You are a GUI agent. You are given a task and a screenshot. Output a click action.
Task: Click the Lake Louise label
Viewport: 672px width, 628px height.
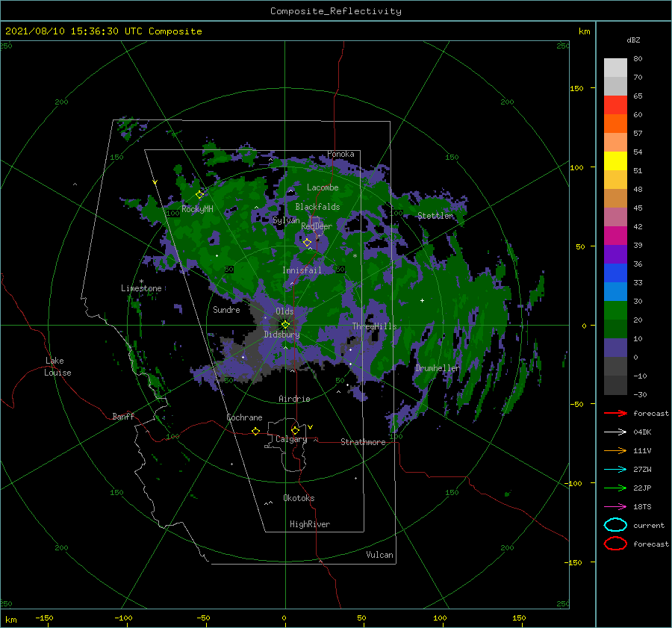point(57,367)
